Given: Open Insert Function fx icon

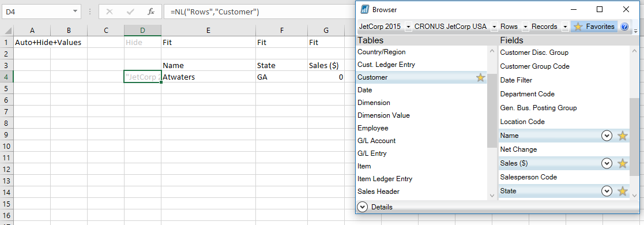Looking at the screenshot, I should coord(151,12).
